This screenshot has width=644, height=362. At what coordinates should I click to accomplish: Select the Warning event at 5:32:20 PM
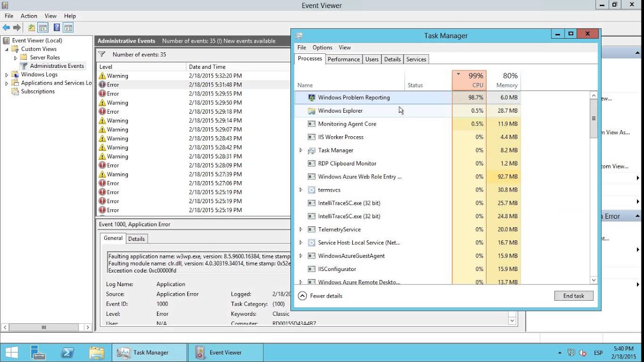[193, 76]
